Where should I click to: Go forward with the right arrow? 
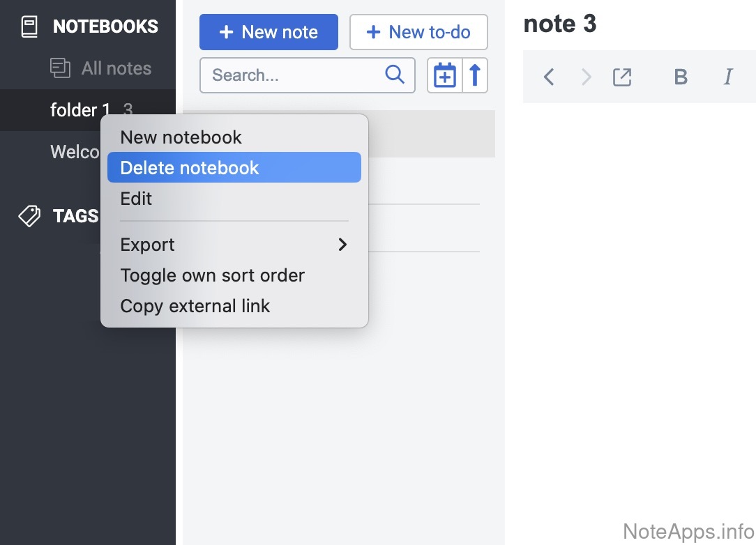point(587,77)
